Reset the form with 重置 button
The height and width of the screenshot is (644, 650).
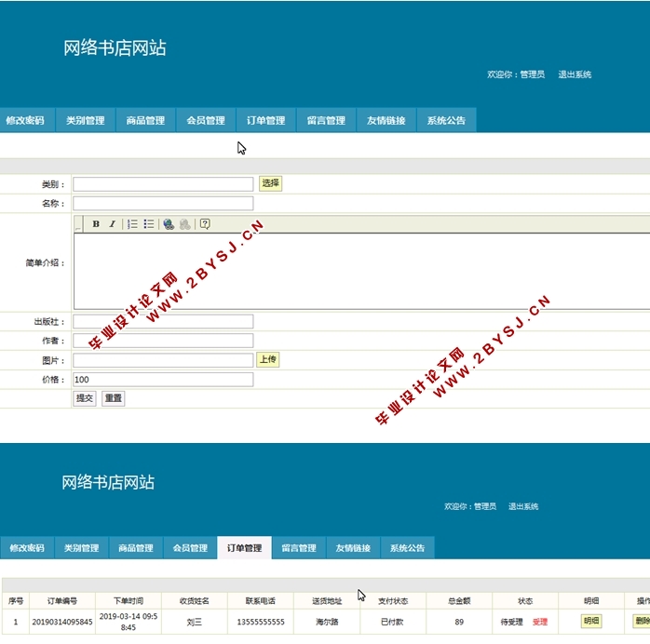point(114,398)
